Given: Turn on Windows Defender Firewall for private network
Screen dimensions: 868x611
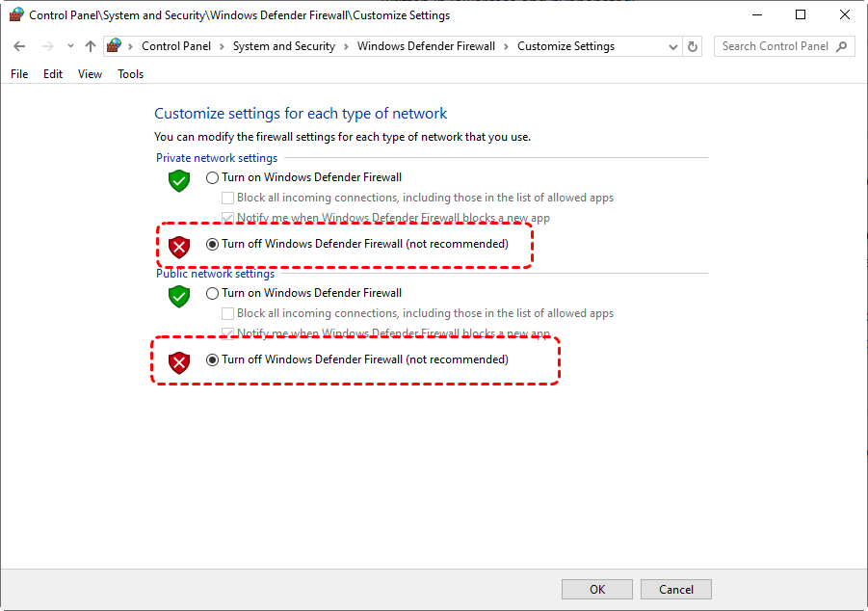Looking at the screenshot, I should click(x=213, y=177).
